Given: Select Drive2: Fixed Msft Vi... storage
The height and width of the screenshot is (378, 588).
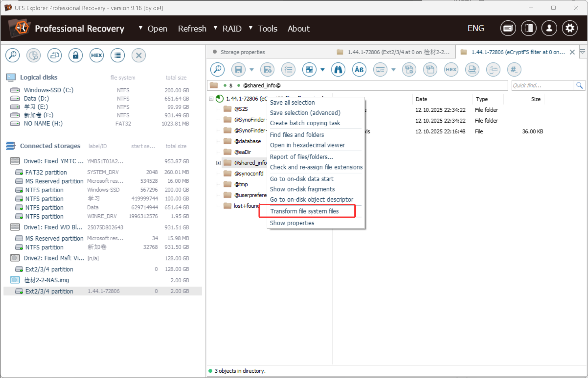Looking at the screenshot, I should click(x=54, y=258).
